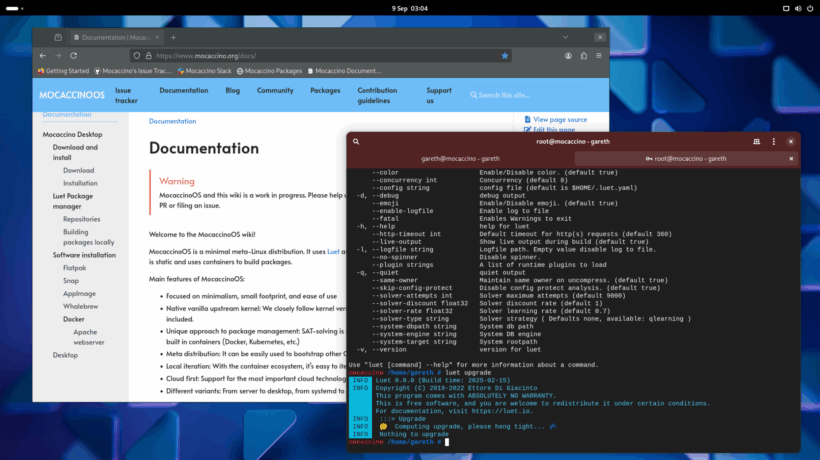The image size is (820, 460).
Task: Open the terminal three-dot menu
Action: tap(773, 142)
